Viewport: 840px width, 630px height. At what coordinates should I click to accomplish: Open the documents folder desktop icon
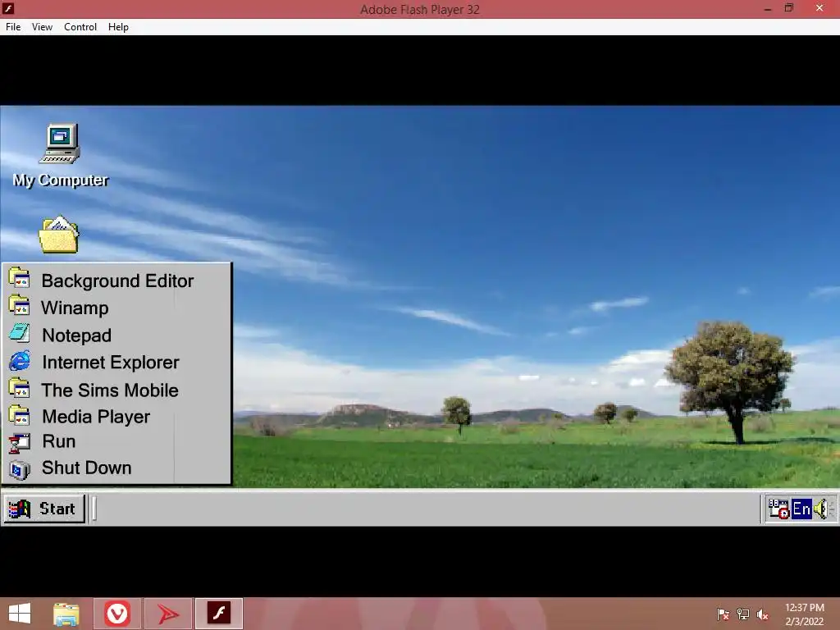tap(59, 235)
